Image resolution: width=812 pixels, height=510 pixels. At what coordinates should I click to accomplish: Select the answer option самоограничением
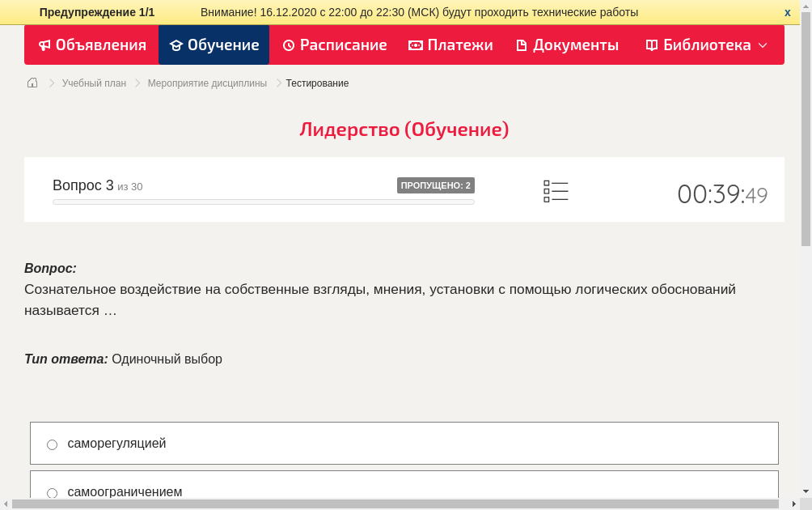coord(125,492)
